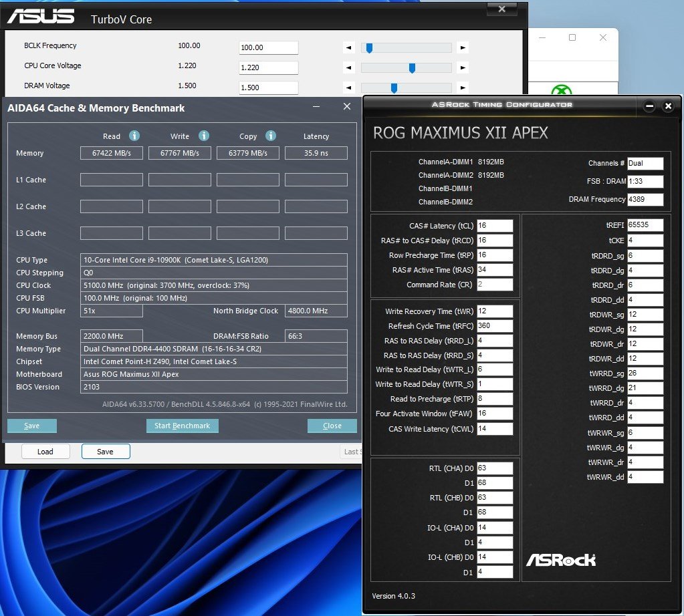Viewport: 684px width, 616px height.
Task: Close the AIDA64 window with the X icon
Action: tap(347, 106)
